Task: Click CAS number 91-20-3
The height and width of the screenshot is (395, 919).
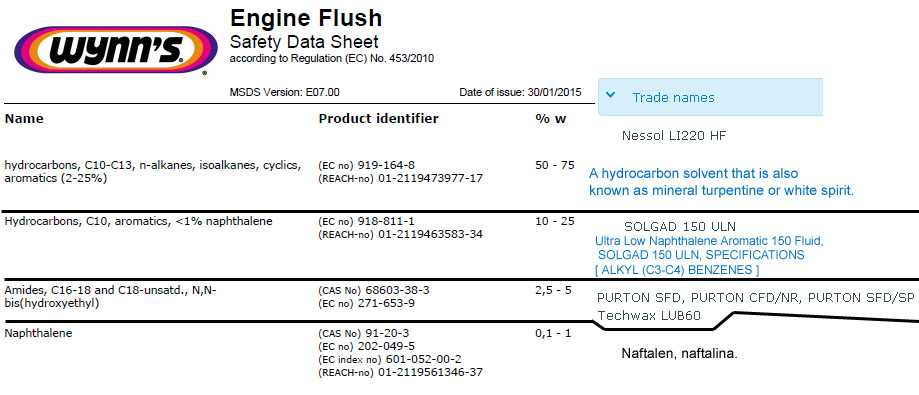Action: pyautogui.click(x=389, y=333)
